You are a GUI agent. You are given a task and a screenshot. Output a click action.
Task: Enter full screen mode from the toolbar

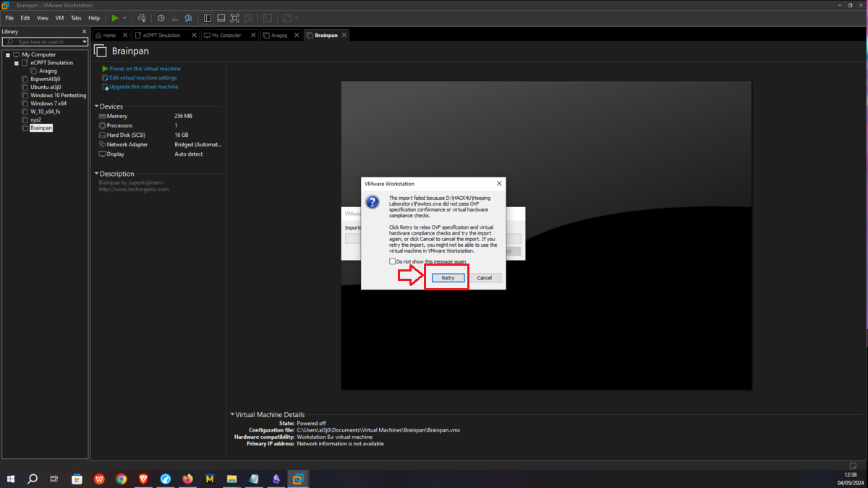[x=234, y=17]
